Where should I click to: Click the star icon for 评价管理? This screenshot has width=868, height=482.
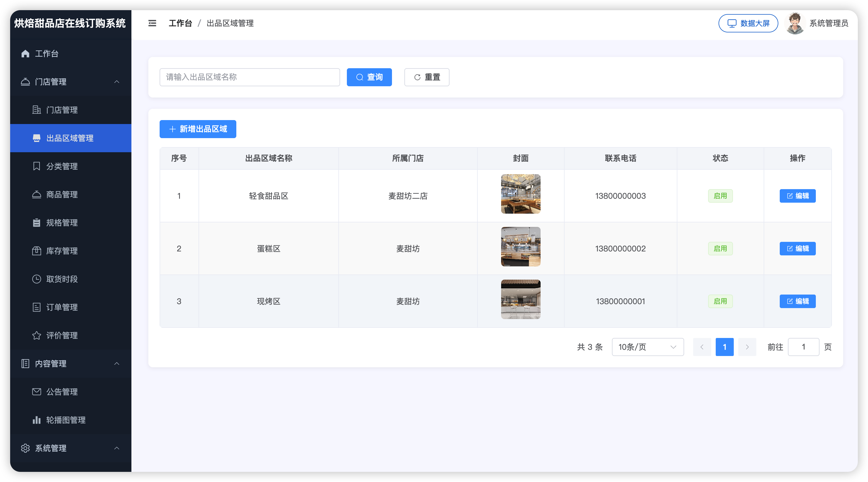click(x=36, y=335)
